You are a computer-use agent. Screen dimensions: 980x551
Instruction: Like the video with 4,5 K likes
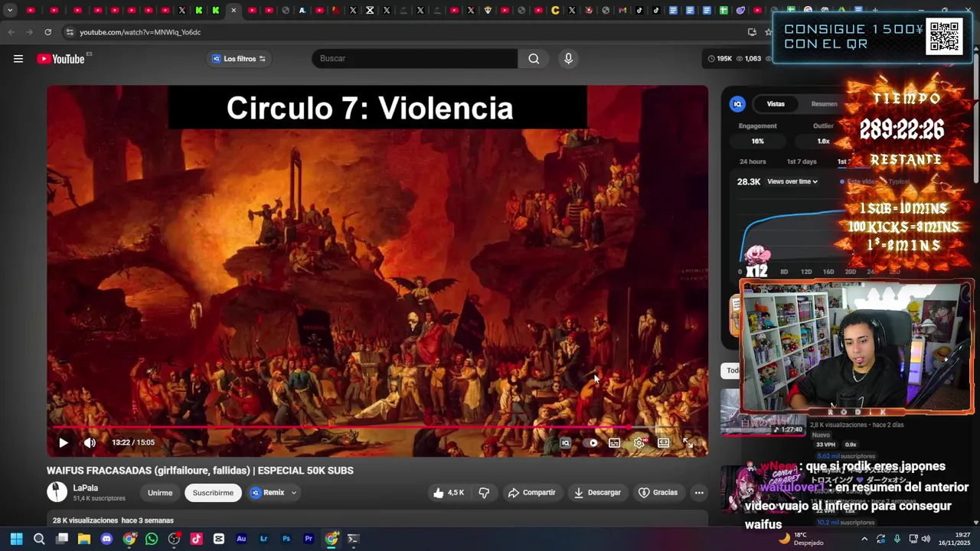pyautogui.click(x=449, y=493)
